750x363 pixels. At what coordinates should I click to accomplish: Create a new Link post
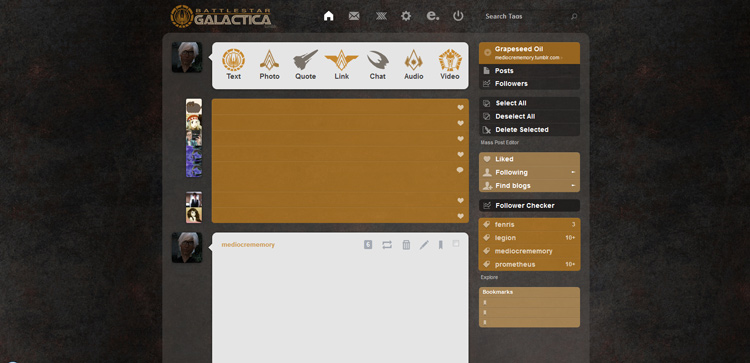342,65
